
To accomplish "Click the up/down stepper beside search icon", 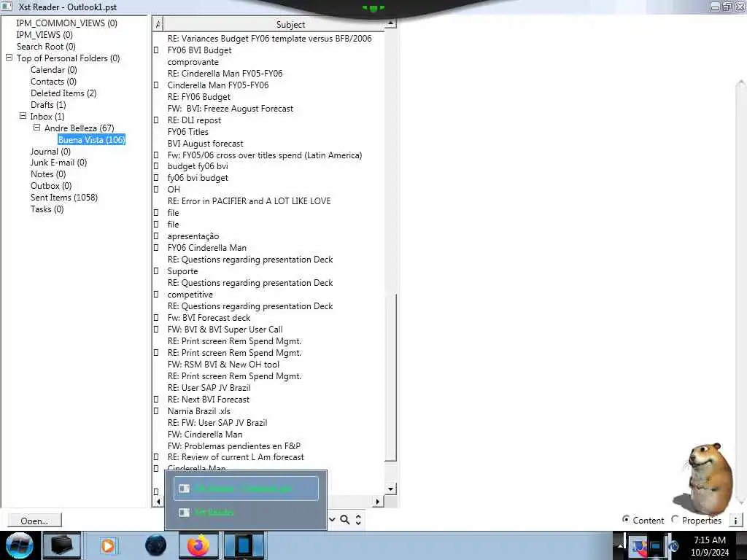I will (x=358, y=520).
